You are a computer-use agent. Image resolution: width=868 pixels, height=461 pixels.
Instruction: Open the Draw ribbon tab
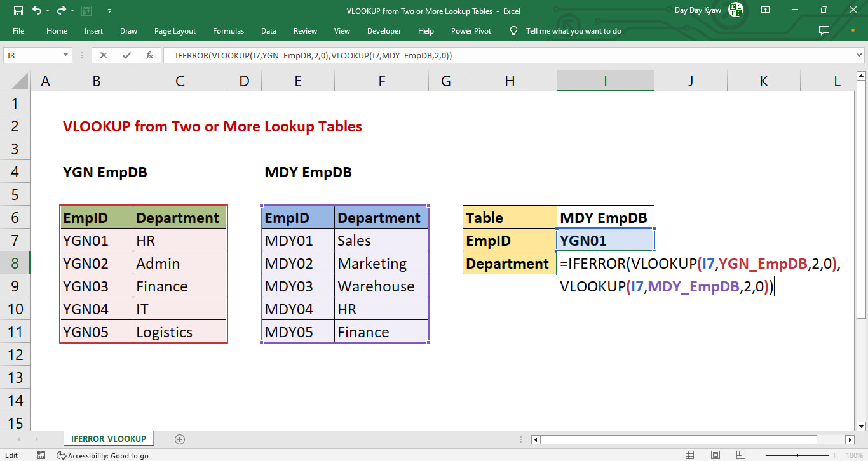[128, 30]
